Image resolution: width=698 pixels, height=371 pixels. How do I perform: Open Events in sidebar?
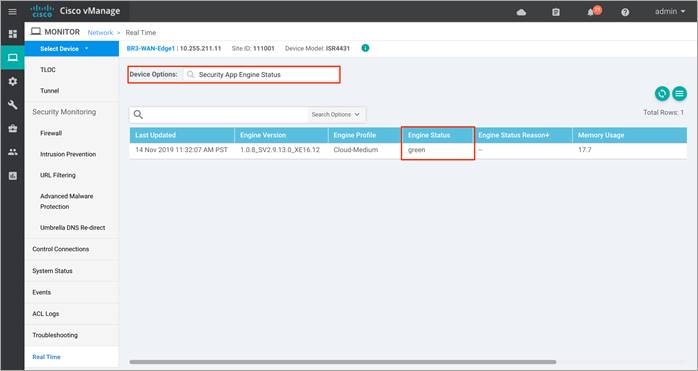click(x=41, y=292)
